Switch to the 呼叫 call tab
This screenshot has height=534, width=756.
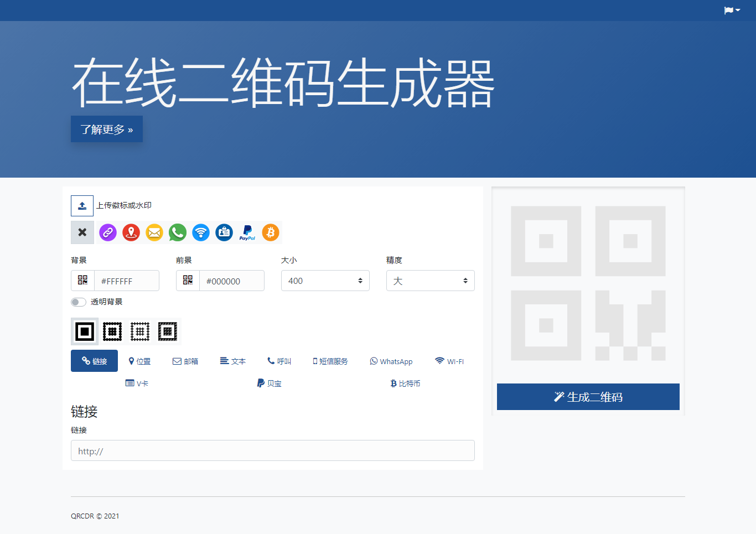point(279,361)
